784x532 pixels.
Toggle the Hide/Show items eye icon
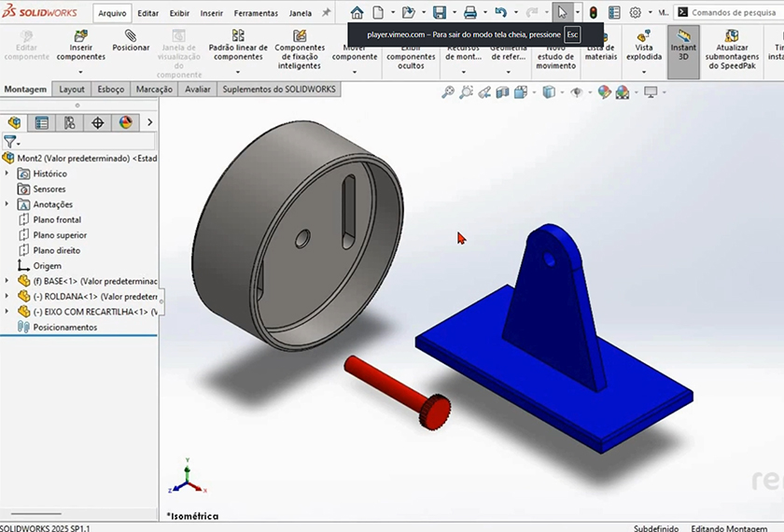pos(577,92)
